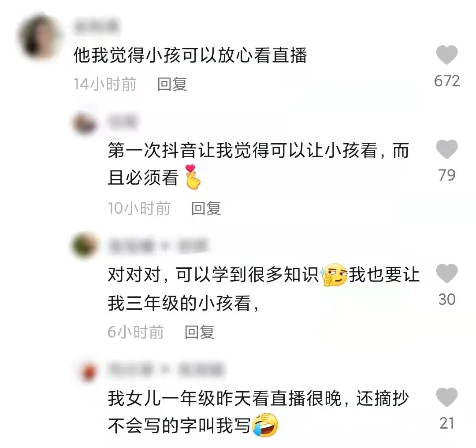Open avatar of the 我女儿一年级 commenter
Image resolution: width=476 pixels, height=448 pixels.
pyautogui.click(x=89, y=371)
